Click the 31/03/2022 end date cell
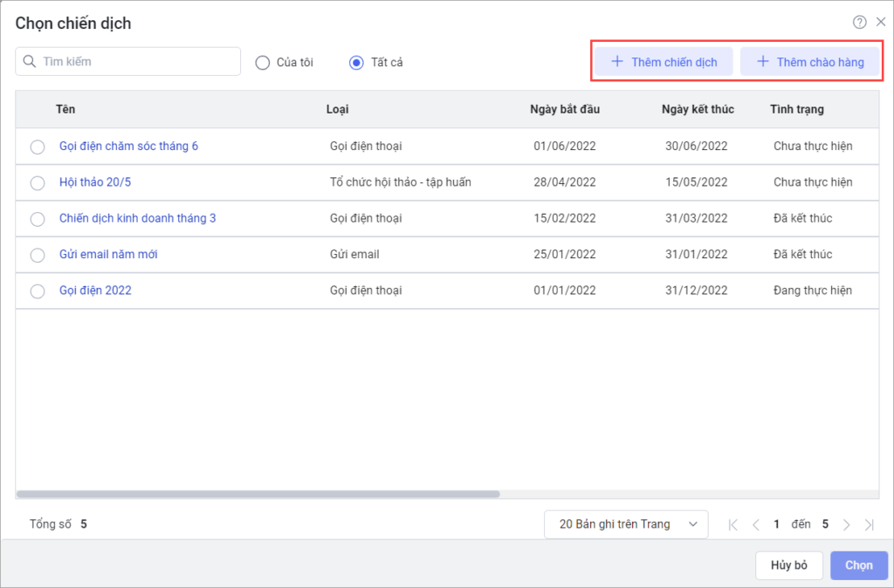The width and height of the screenshot is (894, 588). pyautogui.click(x=696, y=218)
